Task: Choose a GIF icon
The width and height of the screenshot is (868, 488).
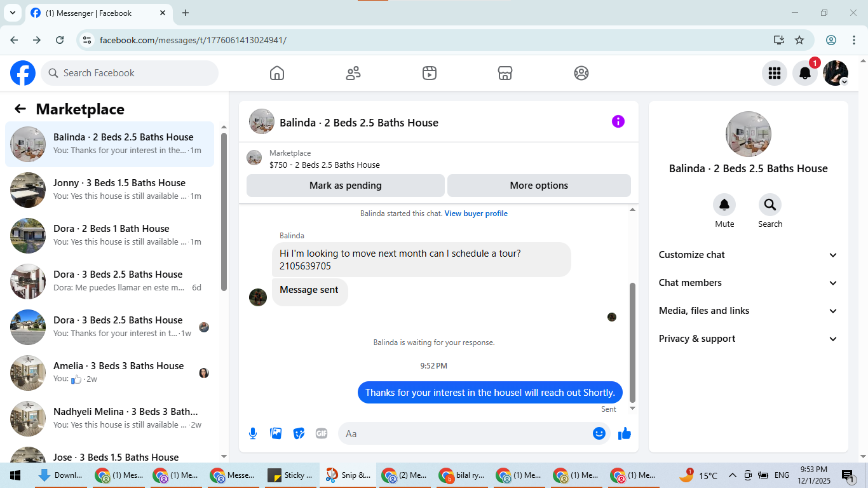Action: [322, 433]
